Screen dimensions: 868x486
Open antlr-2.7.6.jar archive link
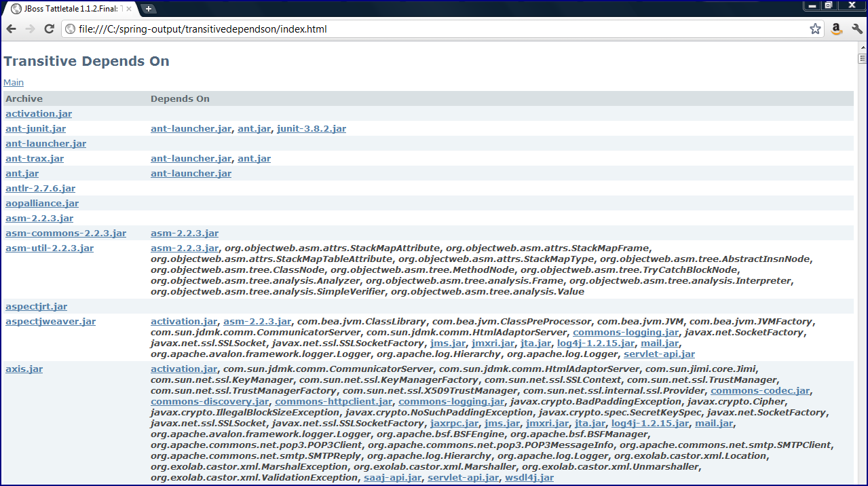tap(40, 188)
